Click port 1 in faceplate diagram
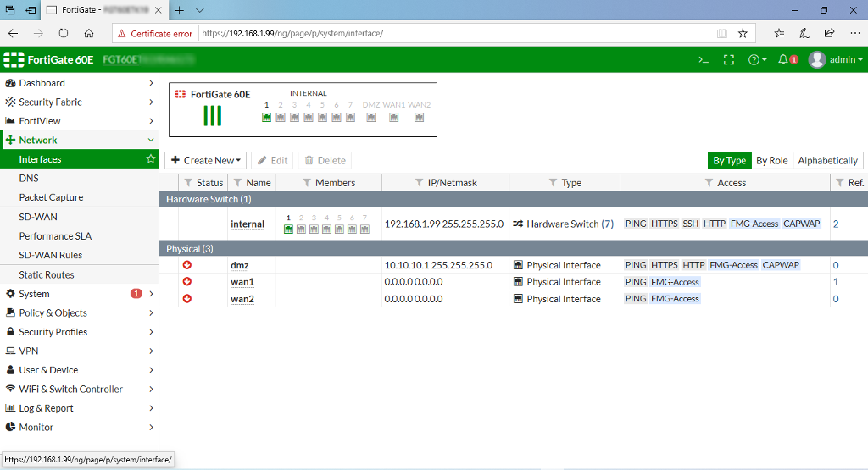This screenshot has width=868, height=470. (x=266, y=117)
